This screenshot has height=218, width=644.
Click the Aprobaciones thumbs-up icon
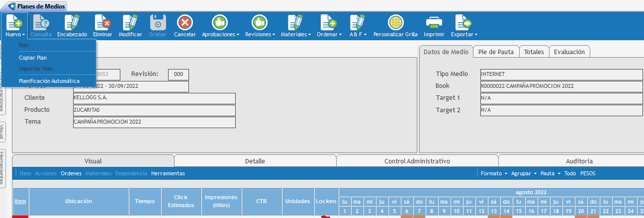click(x=220, y=23)
